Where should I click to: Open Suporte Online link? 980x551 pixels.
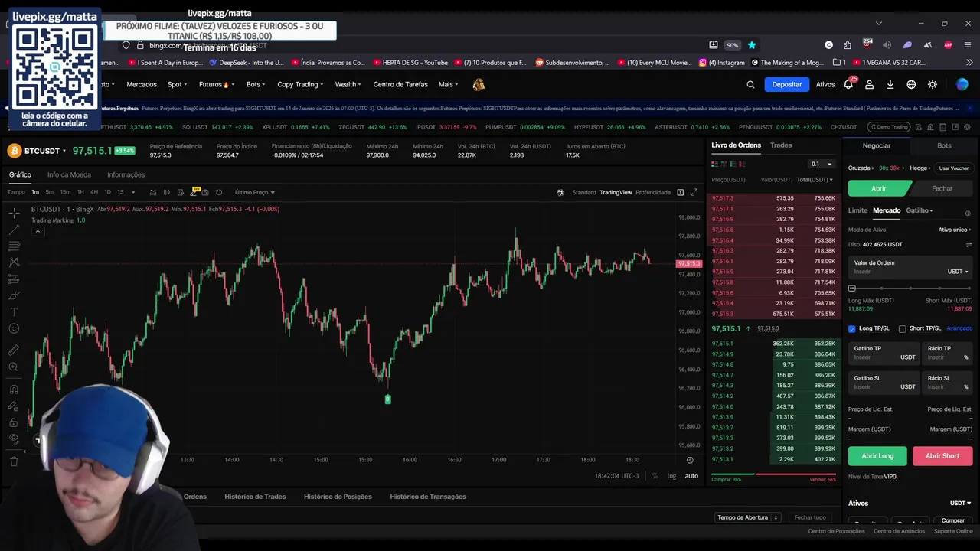(953, 531)
